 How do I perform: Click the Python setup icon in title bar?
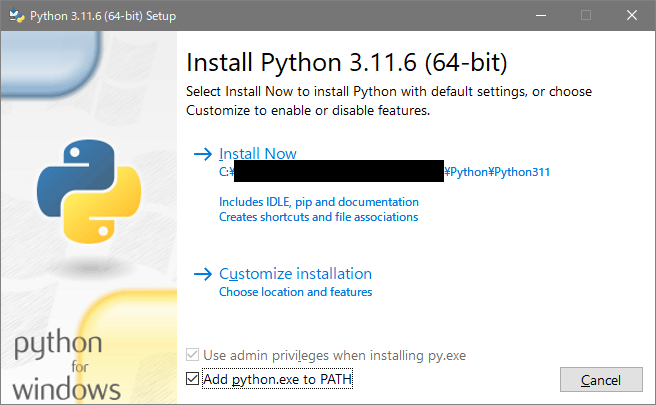tap(17, 15)
